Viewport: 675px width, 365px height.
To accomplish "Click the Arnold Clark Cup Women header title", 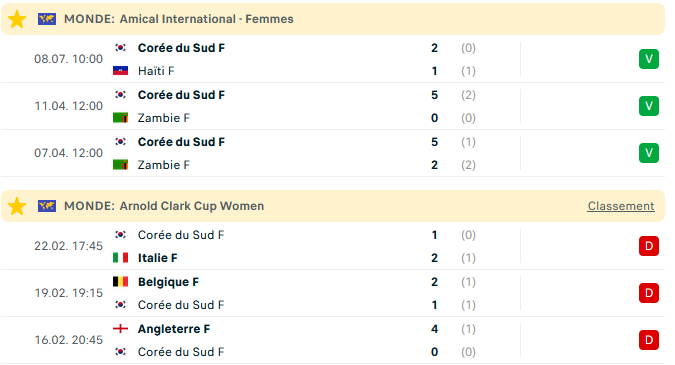I will 192,206.
